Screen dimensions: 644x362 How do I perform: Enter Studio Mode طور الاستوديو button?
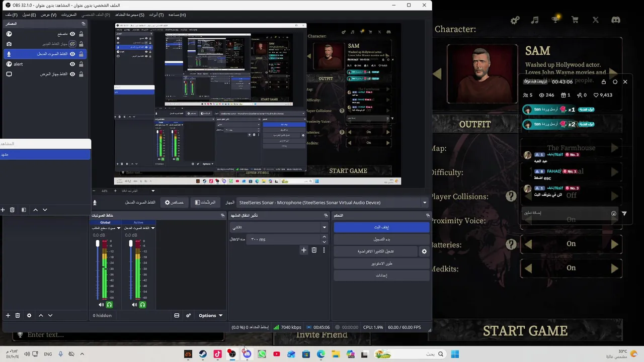tap(381, 263)
